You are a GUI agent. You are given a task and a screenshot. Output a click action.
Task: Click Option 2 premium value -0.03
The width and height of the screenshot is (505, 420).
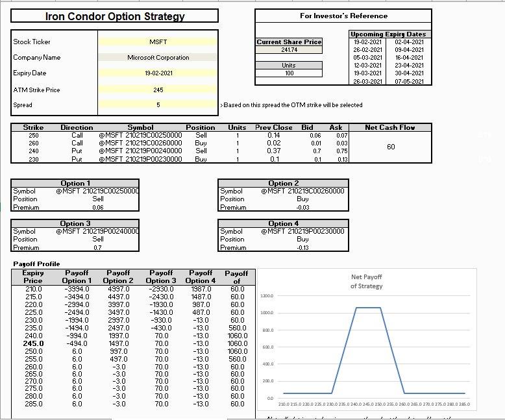pos(302,208)
